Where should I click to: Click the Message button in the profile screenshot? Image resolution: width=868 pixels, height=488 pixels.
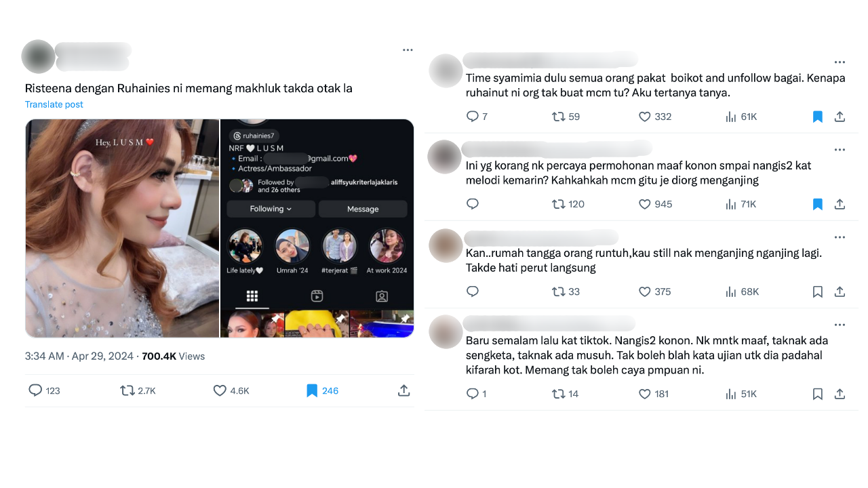(x=363, y=209)
